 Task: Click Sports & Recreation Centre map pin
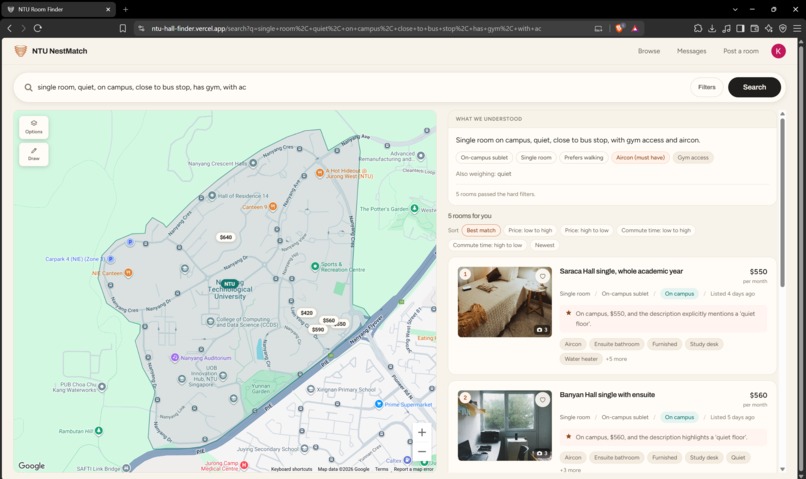315,266
